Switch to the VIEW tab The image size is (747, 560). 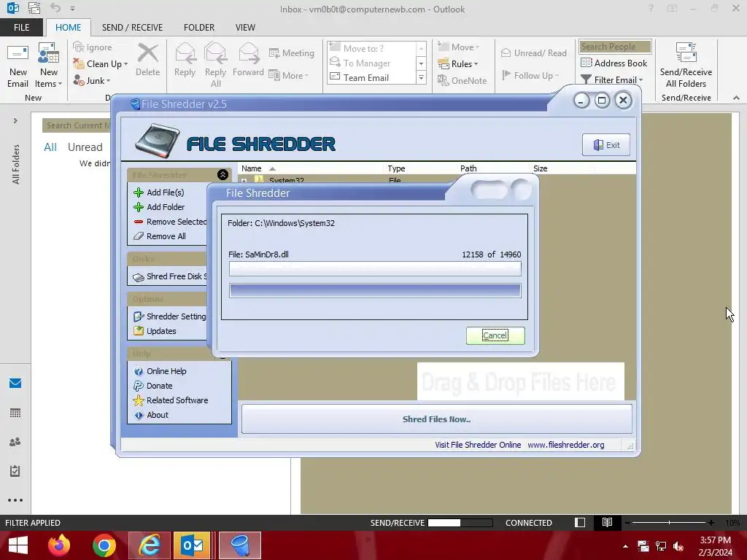[245, 27]
